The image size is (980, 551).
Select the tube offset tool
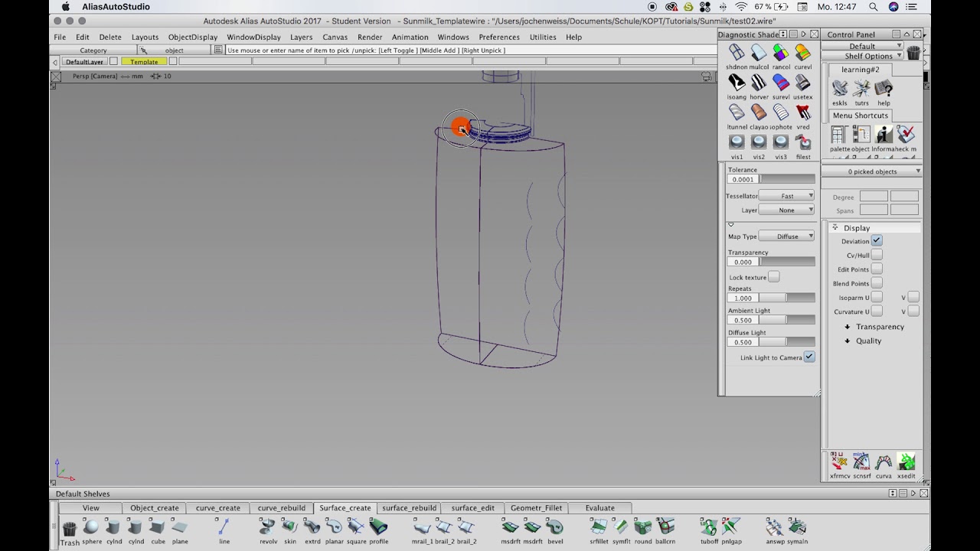point(709,527)
